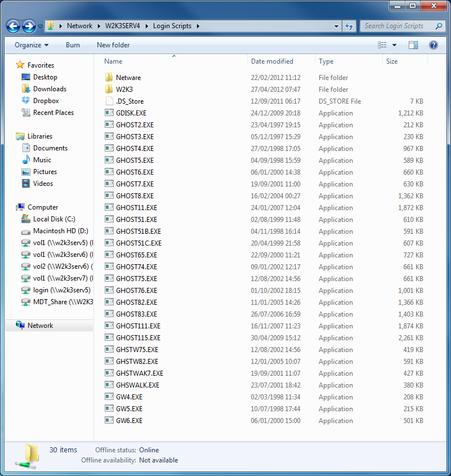Click the Forward navigation arrow button
The image size is (451, 476).
(x=29, y=26)
